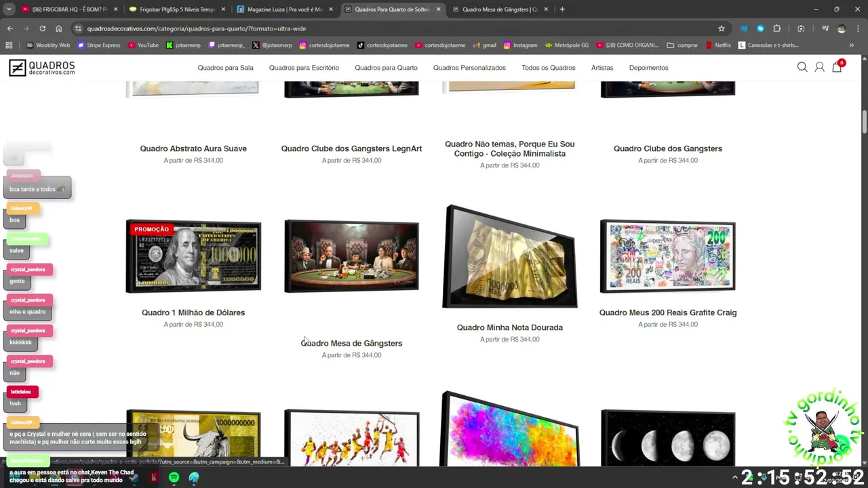Open the basketball players quadro thumbnail
Viewport: 868px width, 488px height.
coord(351,438)
